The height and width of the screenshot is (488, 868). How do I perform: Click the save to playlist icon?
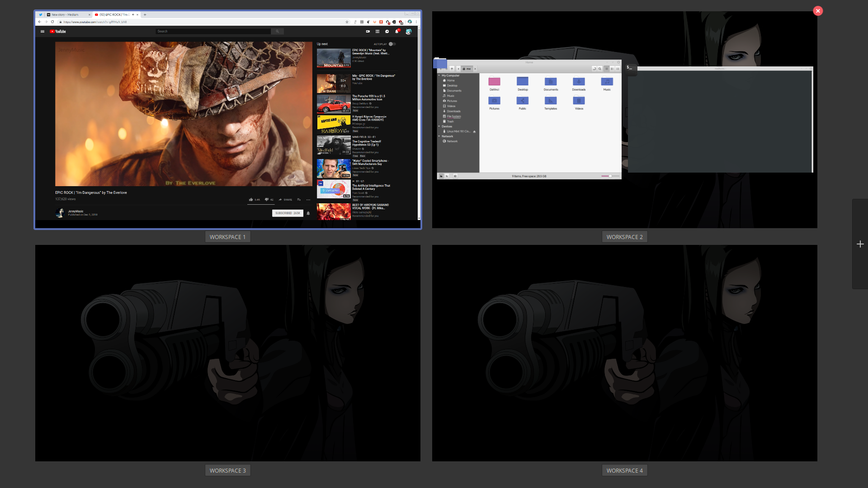click(299, 199)
